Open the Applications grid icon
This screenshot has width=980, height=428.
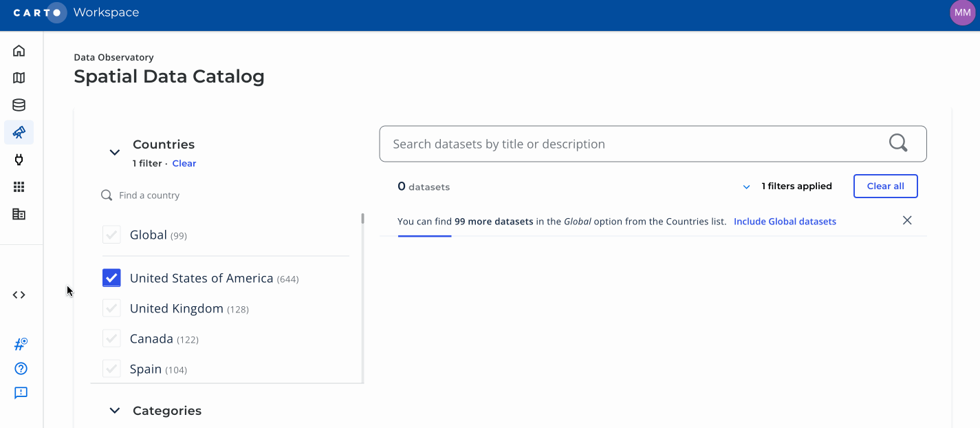click(x=19, y=187)
